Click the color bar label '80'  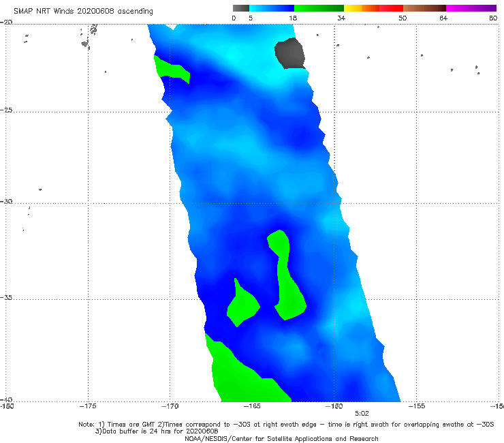(x=493, y=18)
